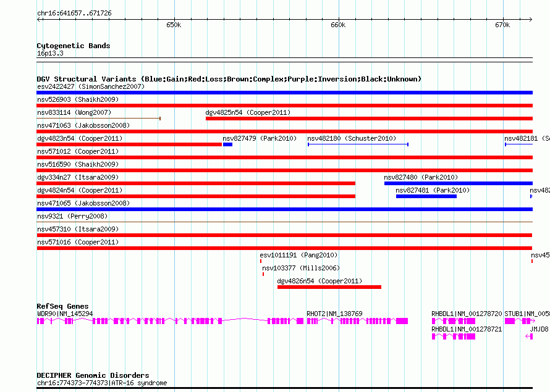Viewport: 550px width, 392px height.
Task: Click the RHBDL1|NM_001278720 gene label
Action: point(467,314)
